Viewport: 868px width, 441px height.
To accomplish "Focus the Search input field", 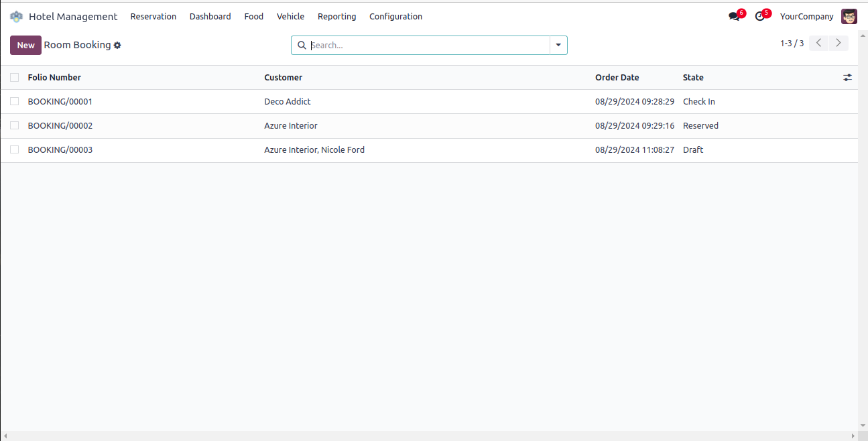I will (x=429, y=46).
